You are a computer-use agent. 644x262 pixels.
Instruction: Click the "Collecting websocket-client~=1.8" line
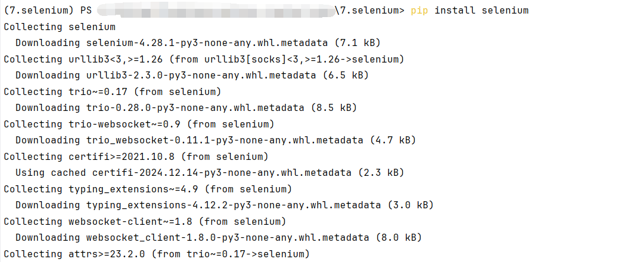(145, 221)
